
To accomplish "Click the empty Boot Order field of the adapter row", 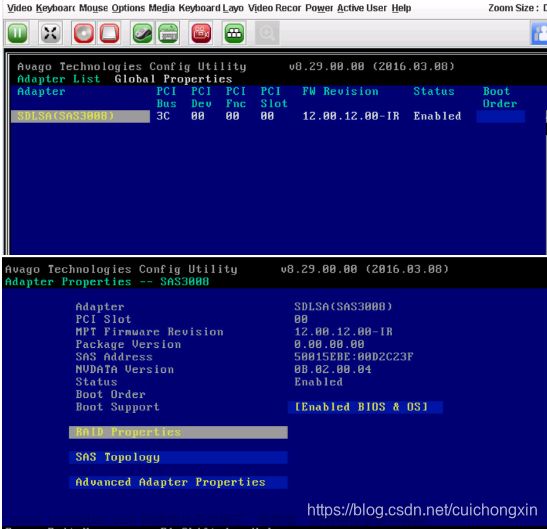I will pyautogui.click(x=500, y=116).
